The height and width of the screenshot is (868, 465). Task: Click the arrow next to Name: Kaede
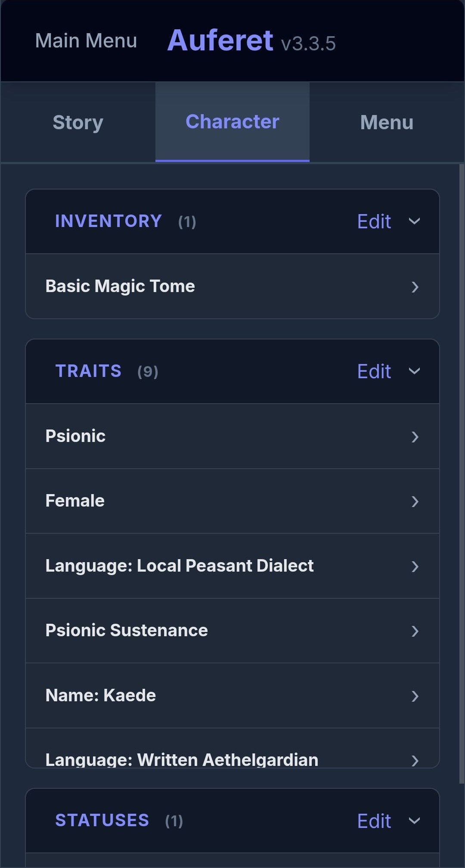(415, 696)
